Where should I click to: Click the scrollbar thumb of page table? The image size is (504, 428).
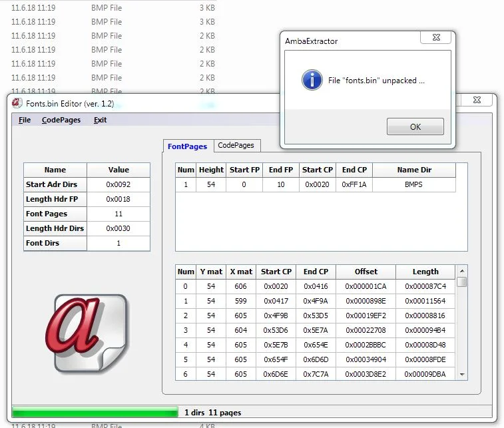[x=462, y=282]
